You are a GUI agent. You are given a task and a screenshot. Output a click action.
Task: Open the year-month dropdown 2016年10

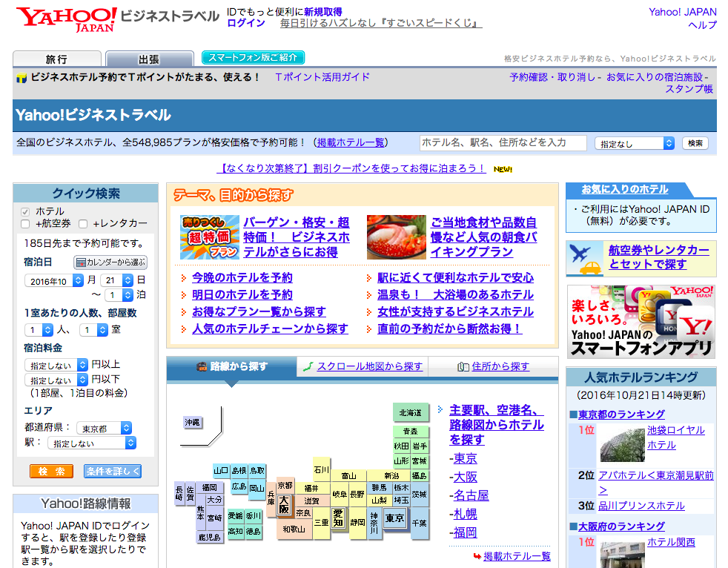coord(54,280)
